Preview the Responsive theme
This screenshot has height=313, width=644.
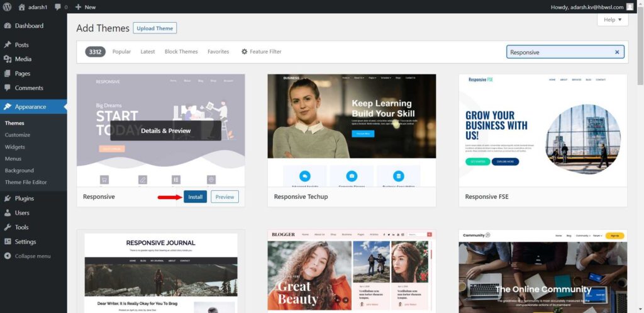tap(225, 197)
